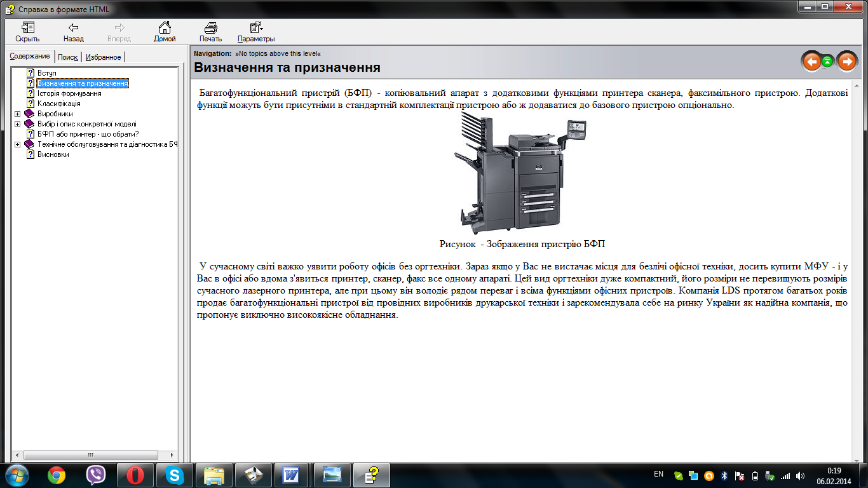
Task: Go to previous topic with orange left arrow
Action: tap(811, 62)
